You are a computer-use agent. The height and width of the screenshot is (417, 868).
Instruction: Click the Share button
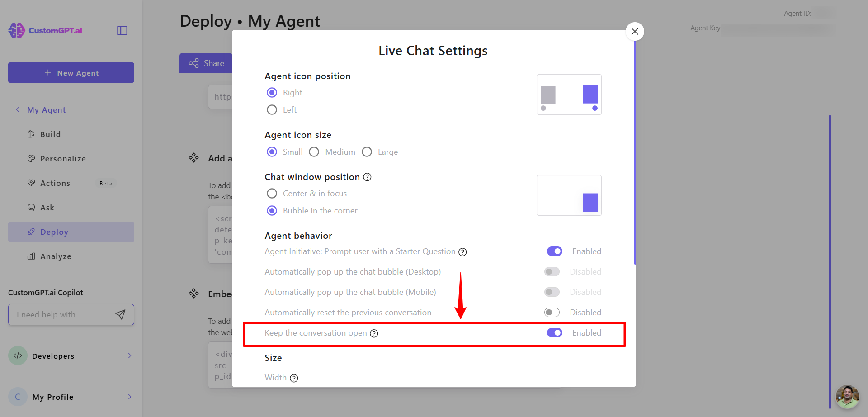pyautogui.click(x=206, y=63)
